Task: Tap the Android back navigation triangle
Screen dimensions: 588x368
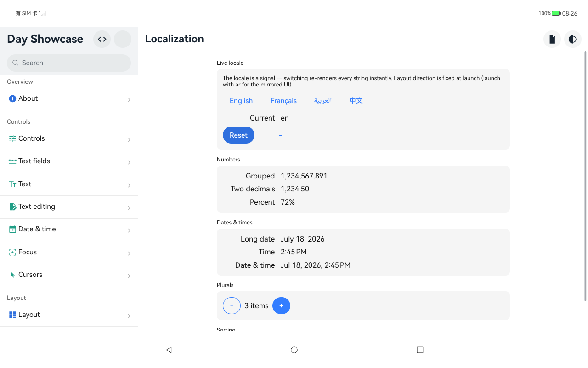Action: [x=169, y=350]
